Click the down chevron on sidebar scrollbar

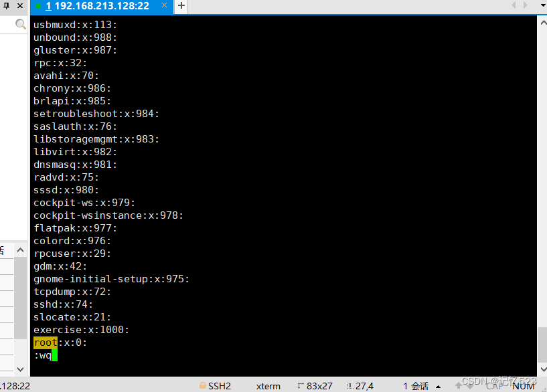coord(21,369)
